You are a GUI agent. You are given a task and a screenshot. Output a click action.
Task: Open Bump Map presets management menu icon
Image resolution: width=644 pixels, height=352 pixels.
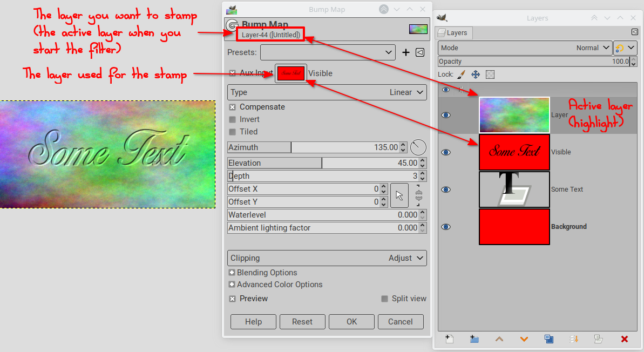(x=420, y=52)
